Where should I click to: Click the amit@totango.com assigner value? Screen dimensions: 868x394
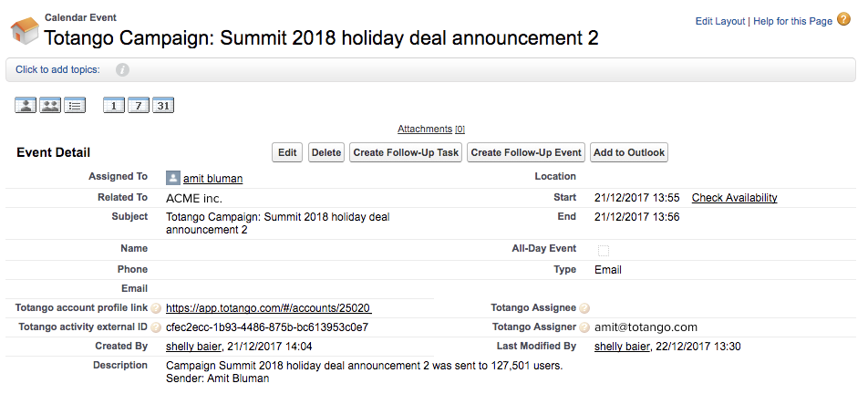[x=646, y=327]
